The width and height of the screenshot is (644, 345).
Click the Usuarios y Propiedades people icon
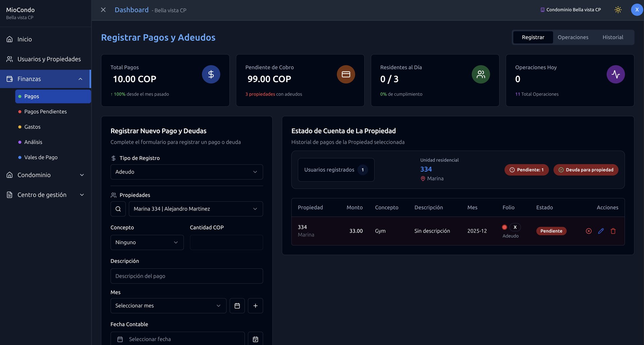10,59
